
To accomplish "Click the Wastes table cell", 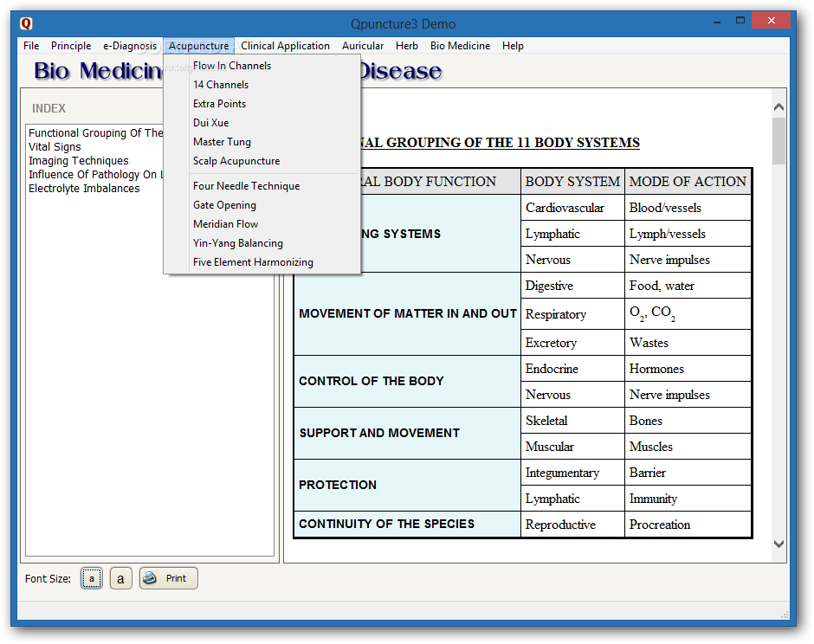I will (x=688, y=343).
